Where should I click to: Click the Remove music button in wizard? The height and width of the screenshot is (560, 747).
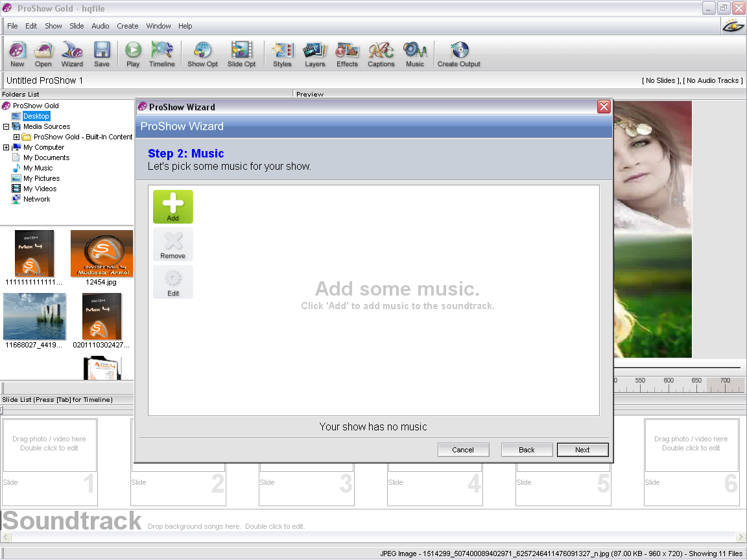(x=173, y=244)
